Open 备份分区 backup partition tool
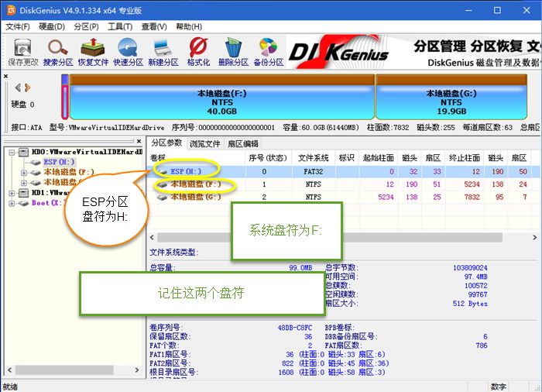 (x=269, y=52)
